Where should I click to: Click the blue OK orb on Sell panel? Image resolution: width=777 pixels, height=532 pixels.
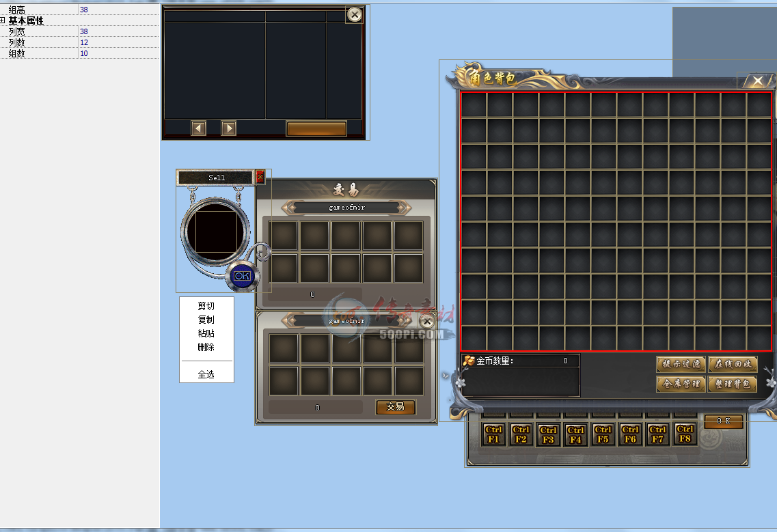(243, 276)
